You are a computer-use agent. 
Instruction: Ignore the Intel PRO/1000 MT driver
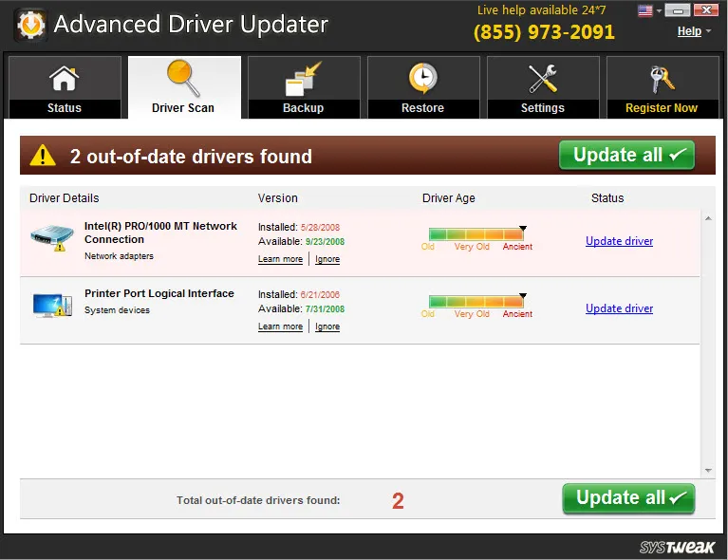tap(327, 259)
